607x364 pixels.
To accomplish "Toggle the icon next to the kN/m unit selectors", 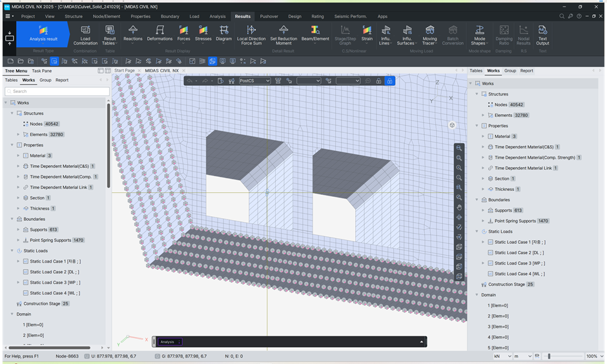I will [x=537, y=356].
